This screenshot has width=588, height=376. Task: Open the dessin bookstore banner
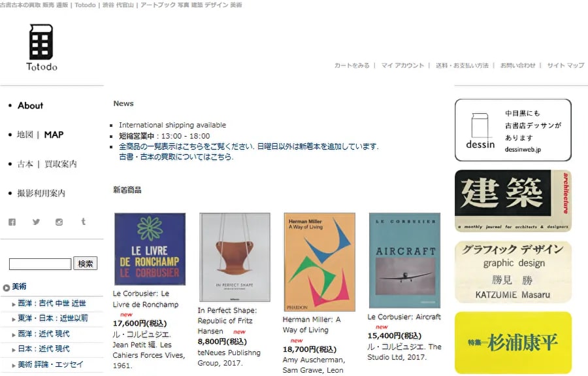click(513, 130)
